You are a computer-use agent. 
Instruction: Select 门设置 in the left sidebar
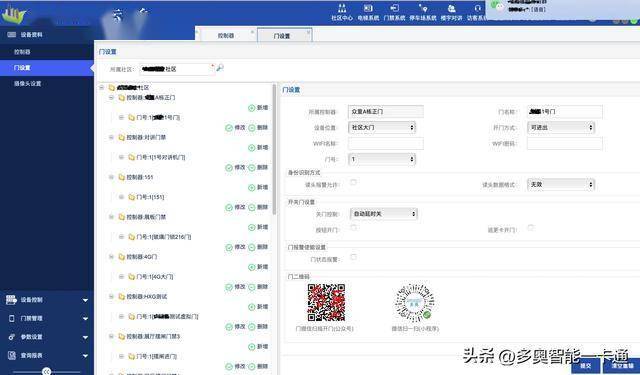[x=47, y=68]
